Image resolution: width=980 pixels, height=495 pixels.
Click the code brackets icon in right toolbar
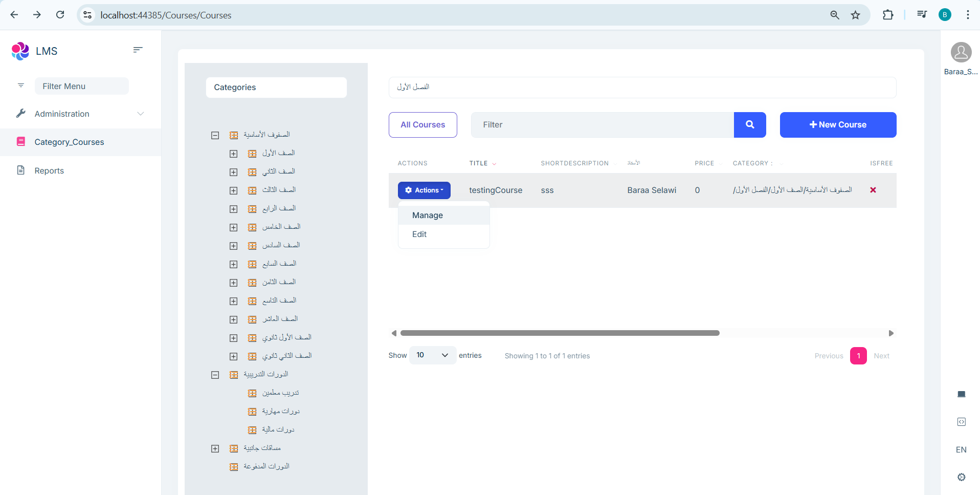coord(962,422)
